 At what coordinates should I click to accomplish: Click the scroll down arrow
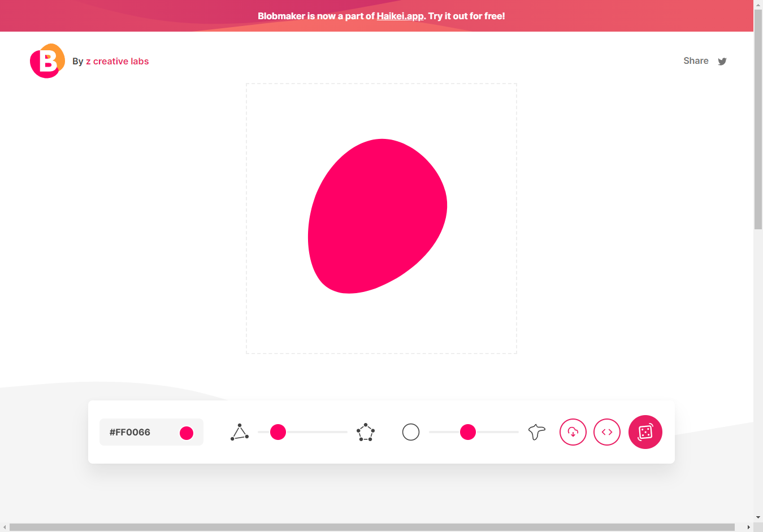point(758,517)
